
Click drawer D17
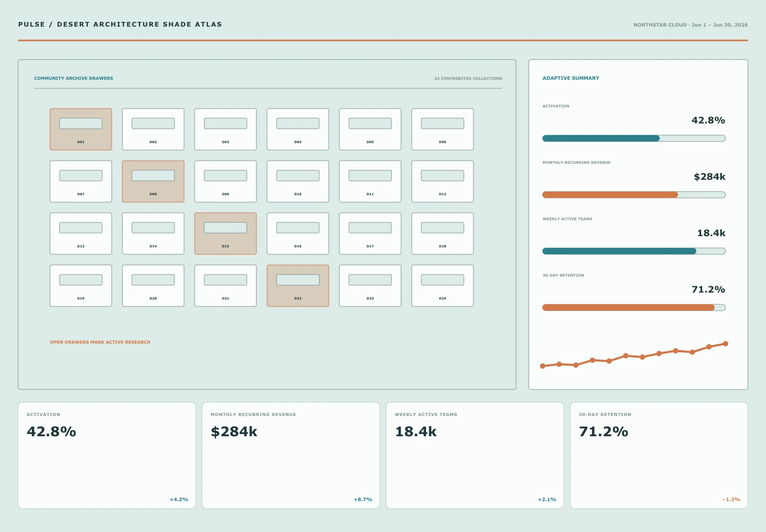(x=370, y=234)
